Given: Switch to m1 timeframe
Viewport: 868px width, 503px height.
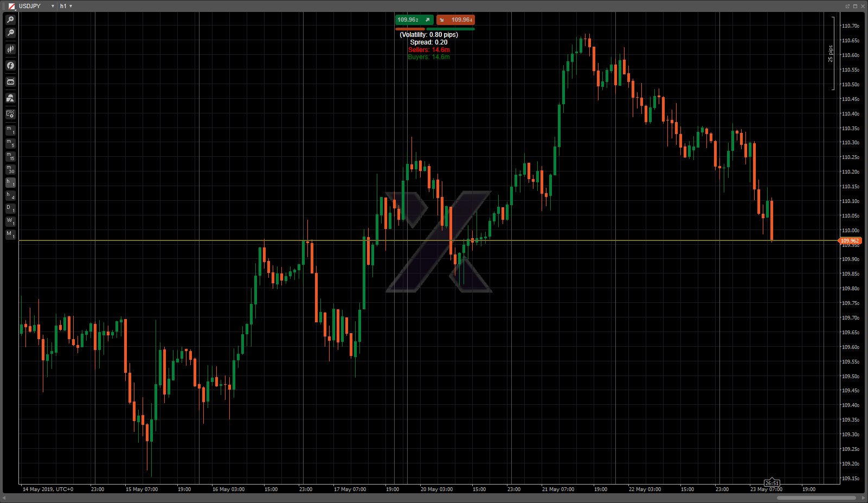Looking at the screenshot, I should pos(10,130).
